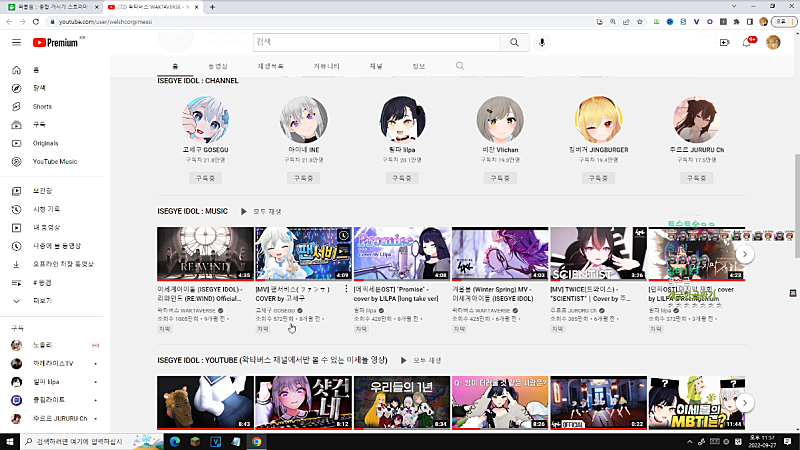Click the channel search magnifier icon

coord(460,66)
